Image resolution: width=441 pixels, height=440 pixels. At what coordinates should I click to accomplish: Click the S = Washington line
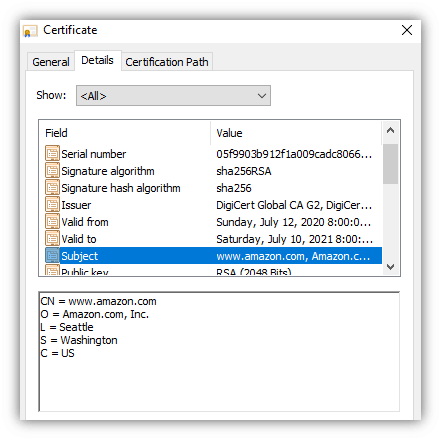79,340
